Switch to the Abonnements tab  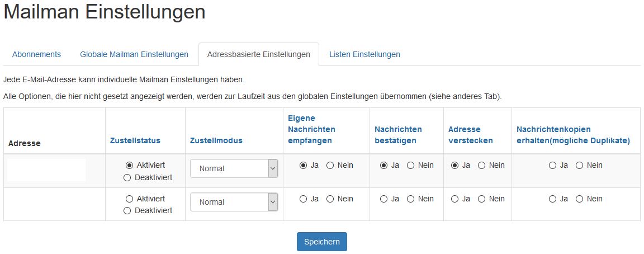point(36,54)
